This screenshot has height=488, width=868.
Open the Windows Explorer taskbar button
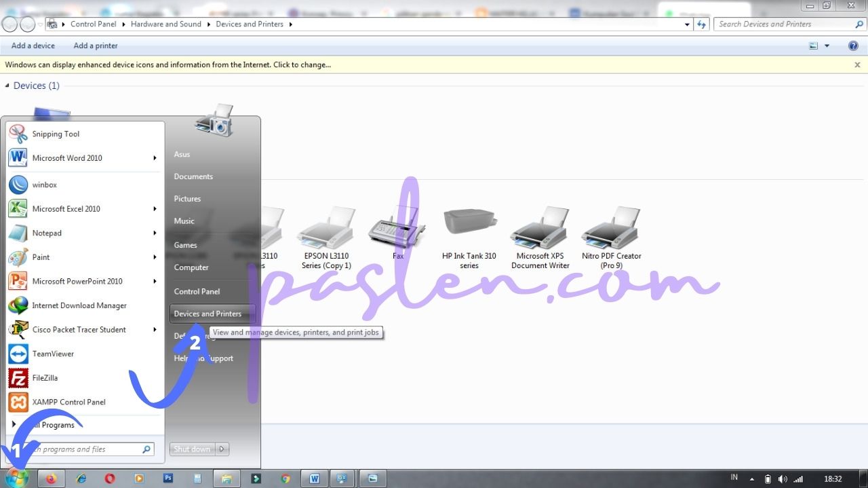pyautogui.click(x=226, y=478)
